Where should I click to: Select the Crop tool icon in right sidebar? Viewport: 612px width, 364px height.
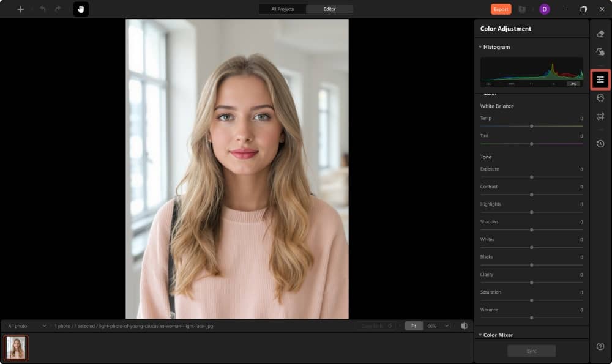pyautogui.click(x=600, y=116)
